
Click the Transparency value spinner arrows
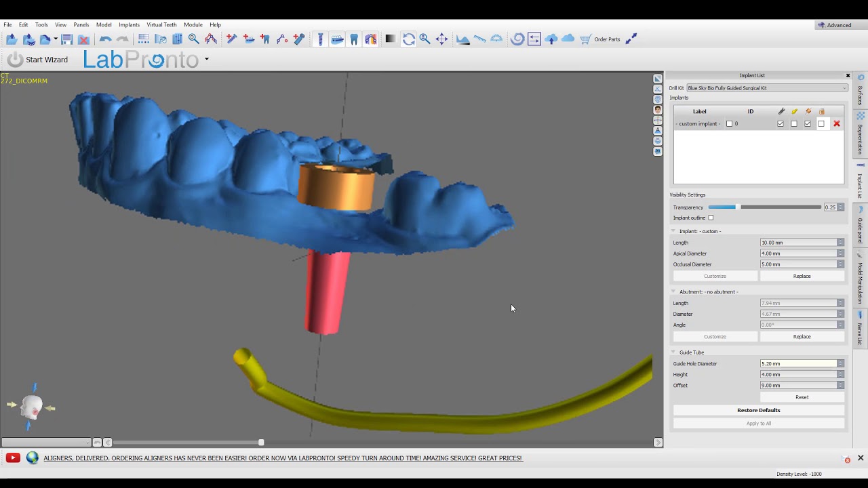coord(841,207)
